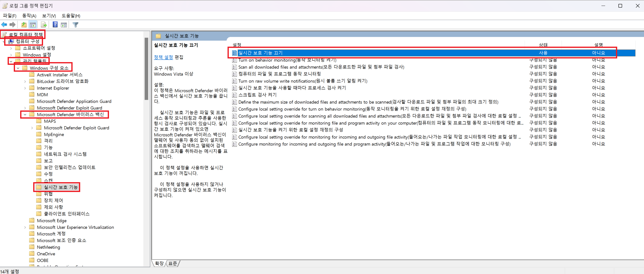644x274 pixels.
Task: Open the 동작(A) menu
Action: (29, 16)
